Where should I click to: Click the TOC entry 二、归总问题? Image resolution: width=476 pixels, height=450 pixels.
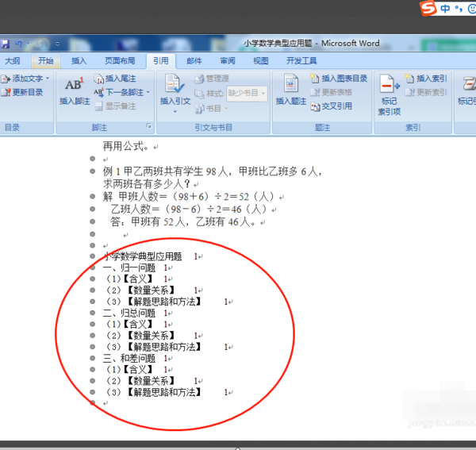coord(129,313)
